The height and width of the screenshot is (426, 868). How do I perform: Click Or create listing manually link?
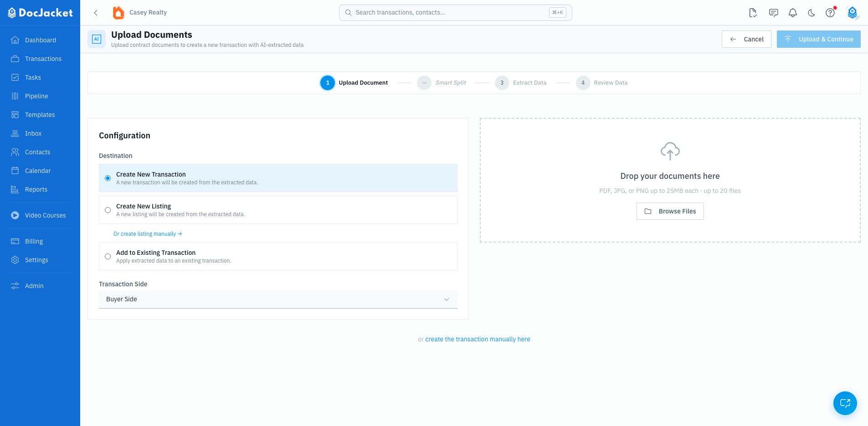[x=148, y=234]
